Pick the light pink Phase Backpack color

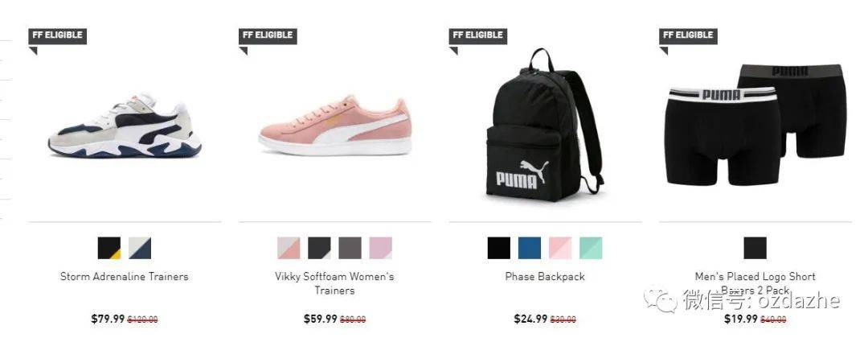pyautogui.click(x=560, y=248)
